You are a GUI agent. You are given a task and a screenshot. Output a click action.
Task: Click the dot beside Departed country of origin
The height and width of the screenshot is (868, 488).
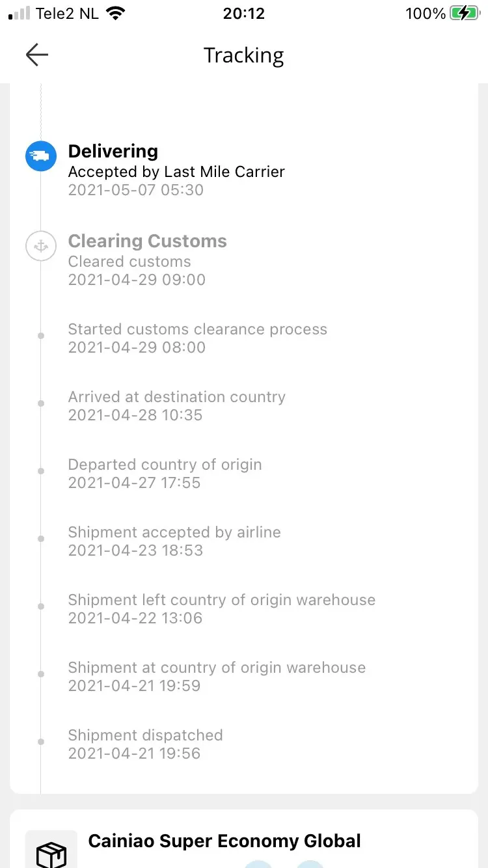(x=41, y=471)
